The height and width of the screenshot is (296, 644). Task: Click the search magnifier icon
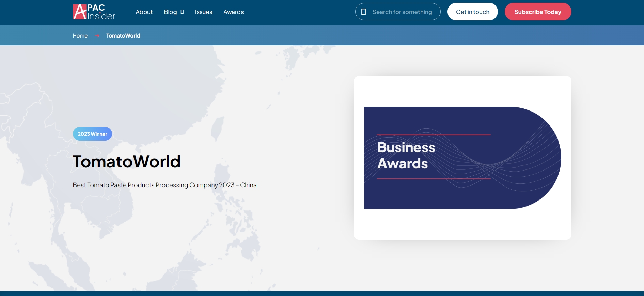[x=363, y=12]
